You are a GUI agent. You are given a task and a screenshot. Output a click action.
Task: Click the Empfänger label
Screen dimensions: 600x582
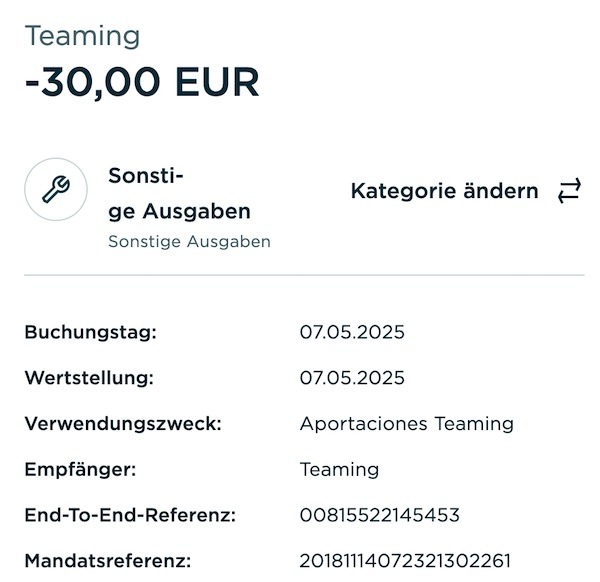pos(80,470)
